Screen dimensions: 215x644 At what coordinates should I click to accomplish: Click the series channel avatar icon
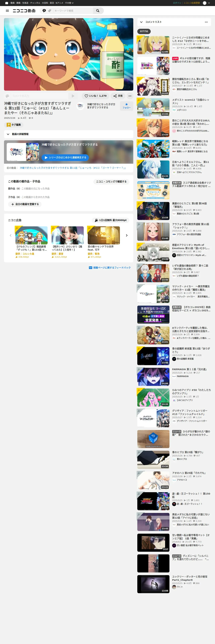[80, 106]
